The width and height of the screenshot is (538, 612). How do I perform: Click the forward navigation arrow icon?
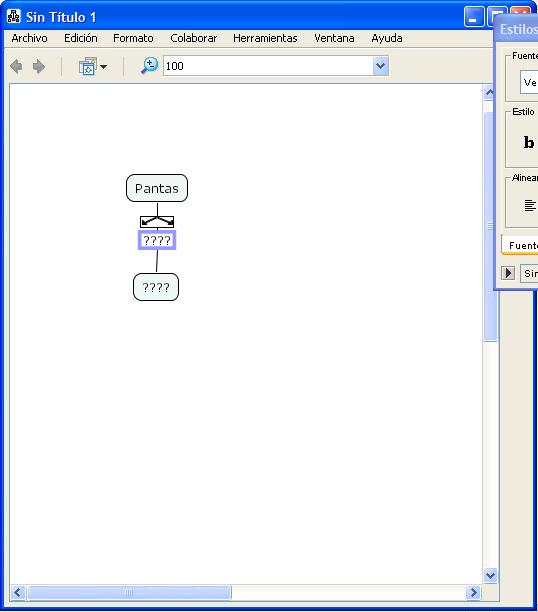pos(39,66)
